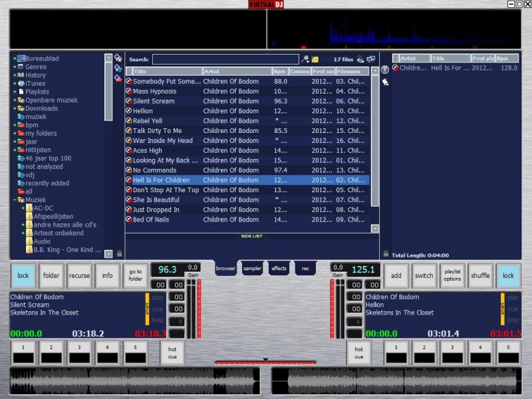Click the recently added filter folder icon

21,184
